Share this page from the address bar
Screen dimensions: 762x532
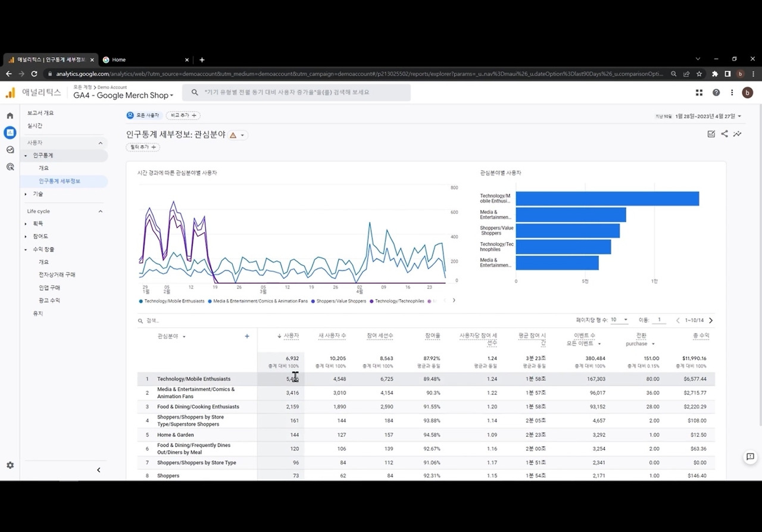(x=686, y=74)
